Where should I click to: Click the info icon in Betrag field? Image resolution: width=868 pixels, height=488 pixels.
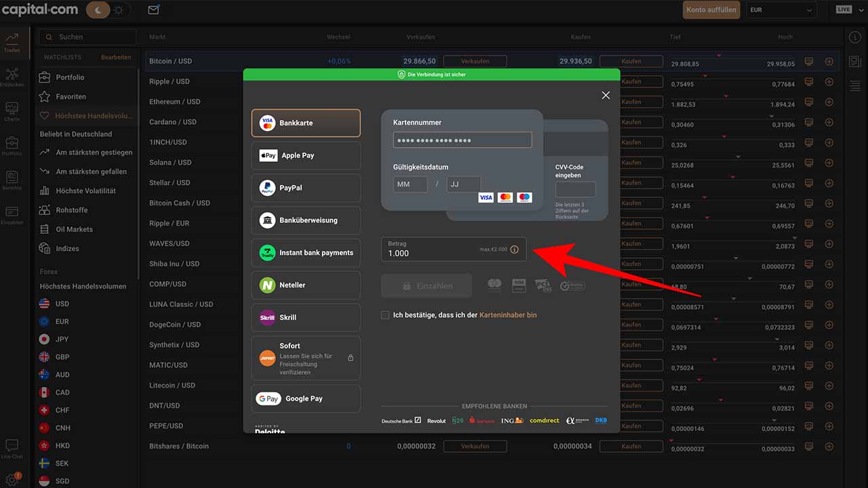(514, 249)
